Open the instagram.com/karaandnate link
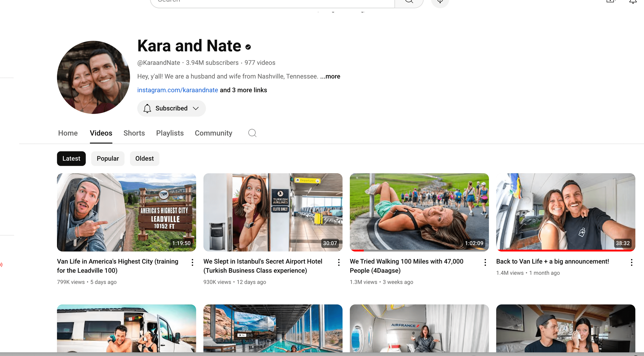Screen dimensions: 644x356 [177, 90]
